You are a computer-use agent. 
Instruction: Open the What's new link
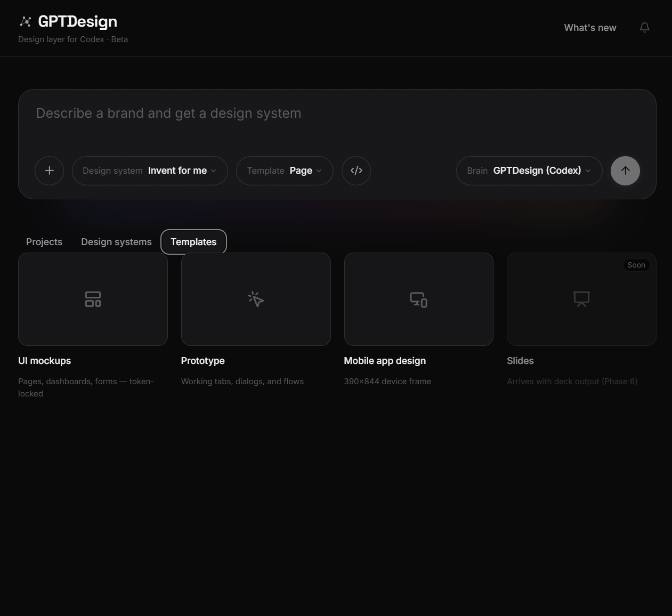590,28
